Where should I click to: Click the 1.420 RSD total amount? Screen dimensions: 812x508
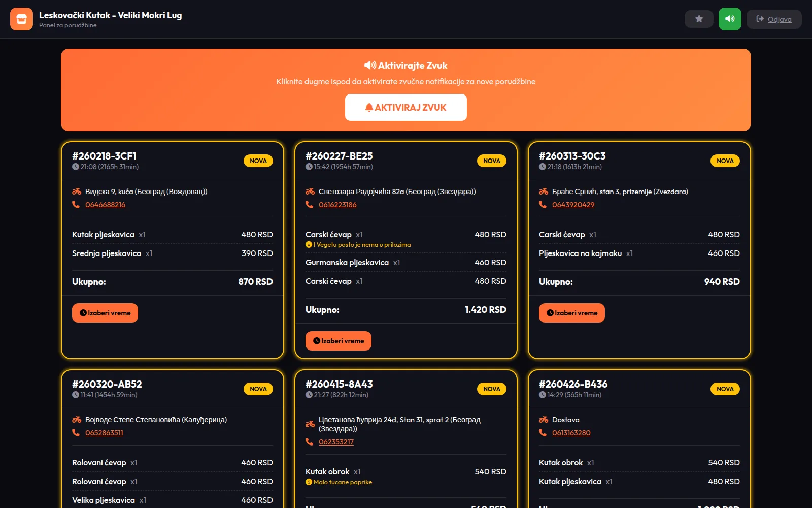486,310
